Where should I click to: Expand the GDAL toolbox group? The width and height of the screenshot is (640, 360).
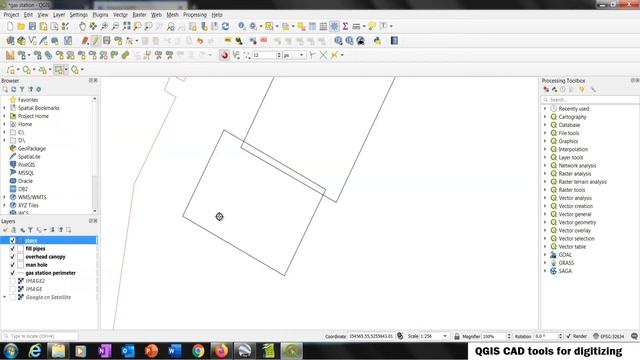pyautogui.click(x=545, y=255)
